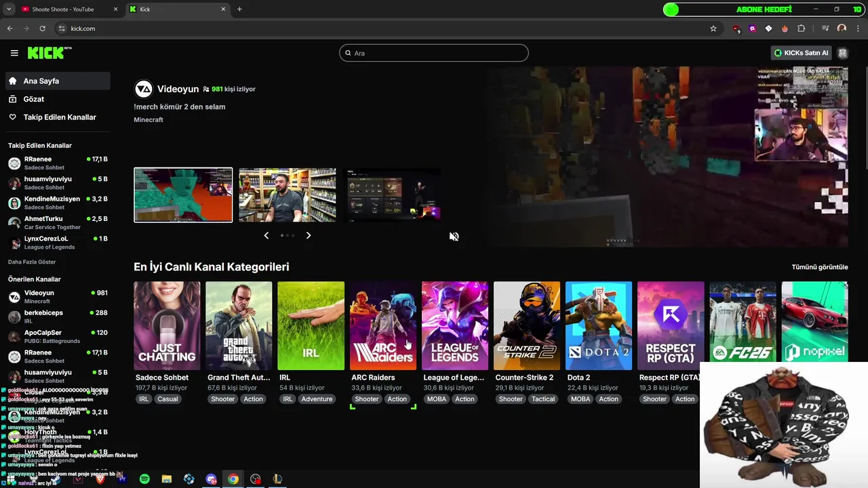Image resolution: width=868 pixels, height=488 pixels.
Task: Go to Ana Sayfa in sidebar
Action: pos(57,81)
